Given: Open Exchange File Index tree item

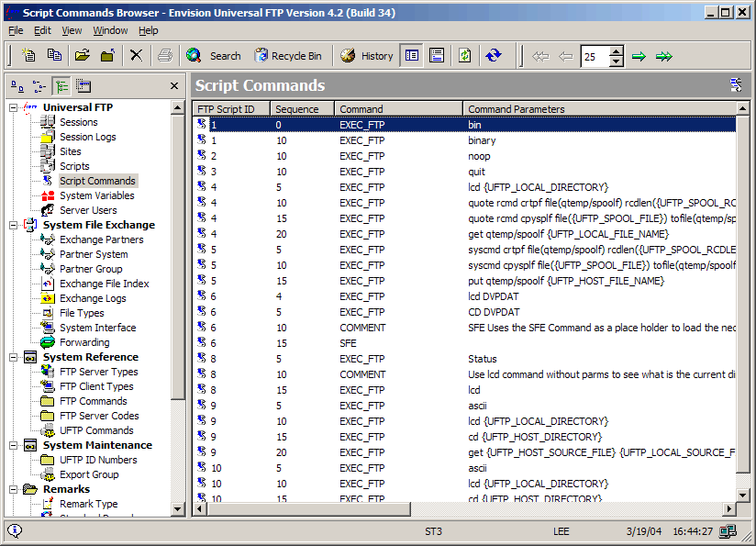Looking at the screenshot, I should coord(105,284).
